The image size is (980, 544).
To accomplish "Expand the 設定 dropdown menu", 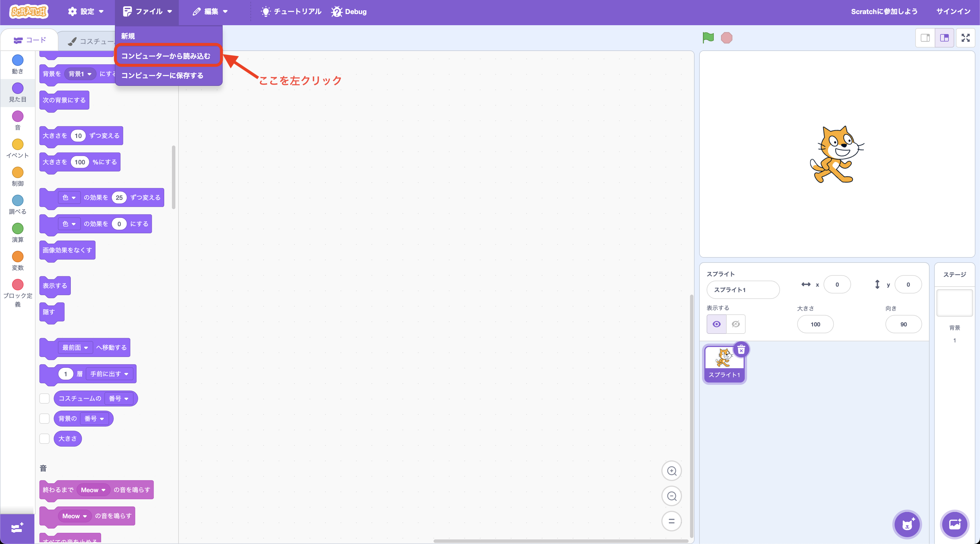I will click(x=86, y=11).
